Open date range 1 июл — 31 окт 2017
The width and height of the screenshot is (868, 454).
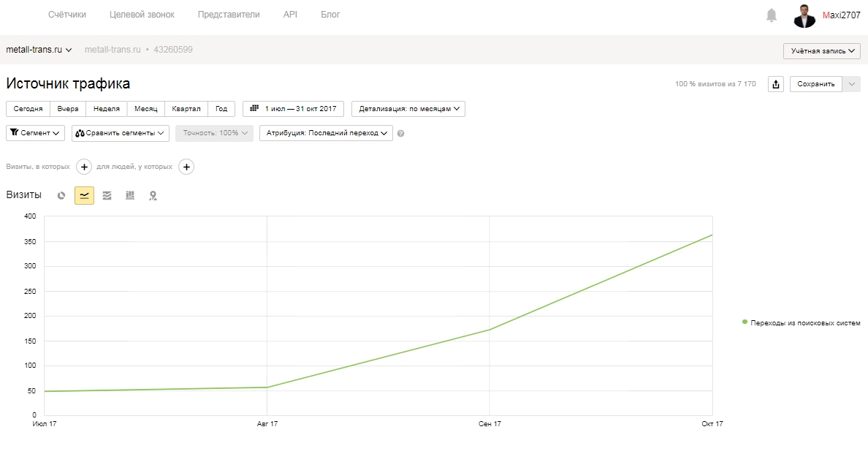pyautogui.click(x=294, y=109)
